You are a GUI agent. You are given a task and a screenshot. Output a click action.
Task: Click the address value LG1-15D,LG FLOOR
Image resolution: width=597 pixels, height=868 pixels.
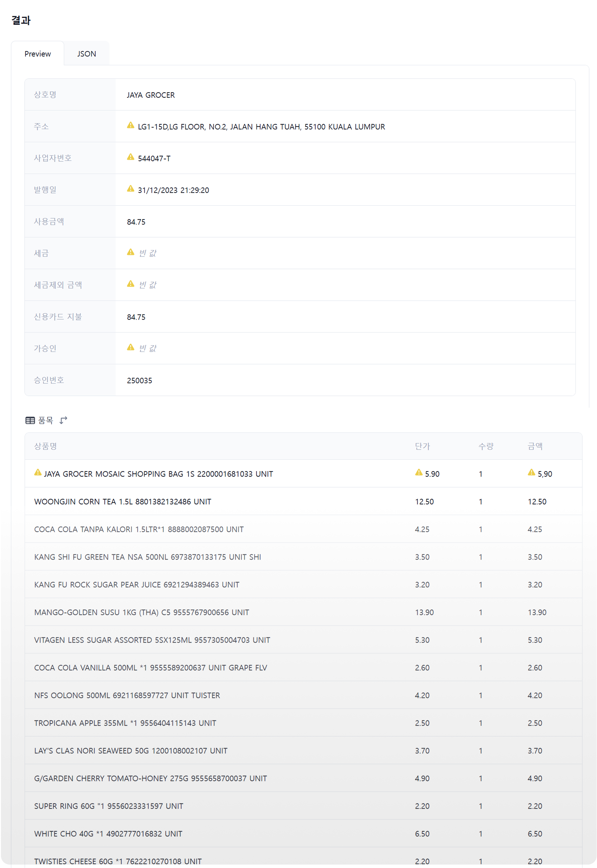pyautogui.click(x=261, y=127)
